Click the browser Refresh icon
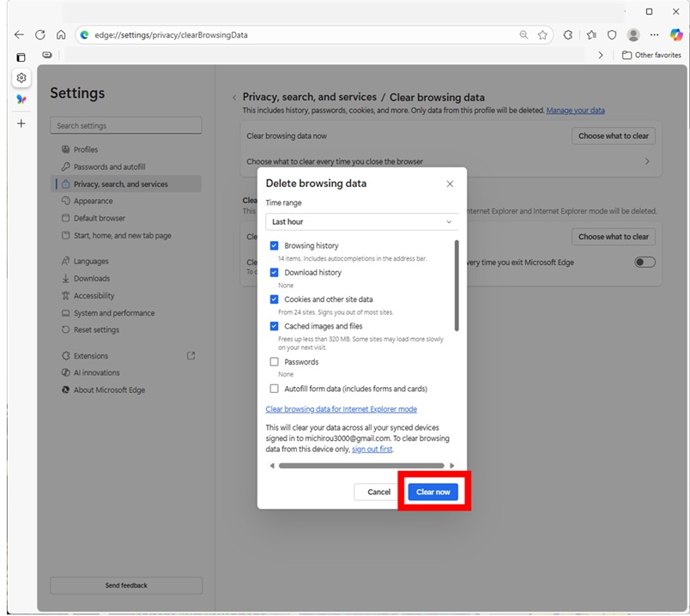The height and width of the screenshot is (616, 690). [39, 35]
